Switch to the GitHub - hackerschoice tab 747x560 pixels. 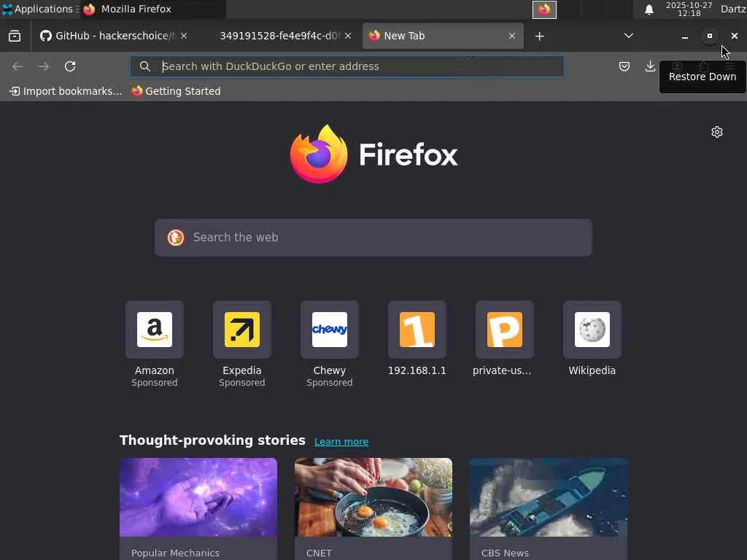[x=113, y=36]
